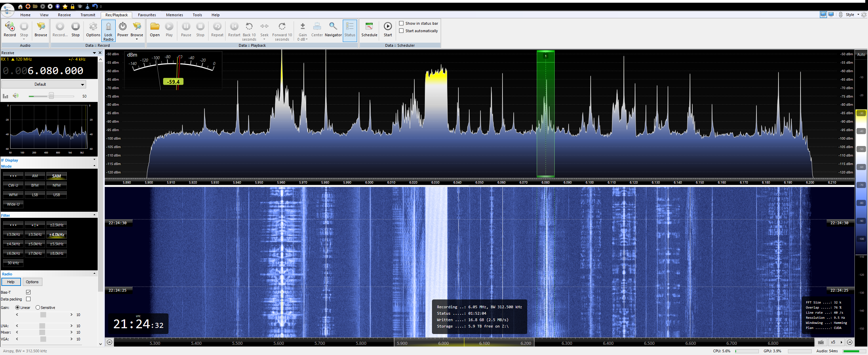Click the camera screenshot icon in quick access toolbar
This screenshot has width=868, height=355.
[80, 6]
